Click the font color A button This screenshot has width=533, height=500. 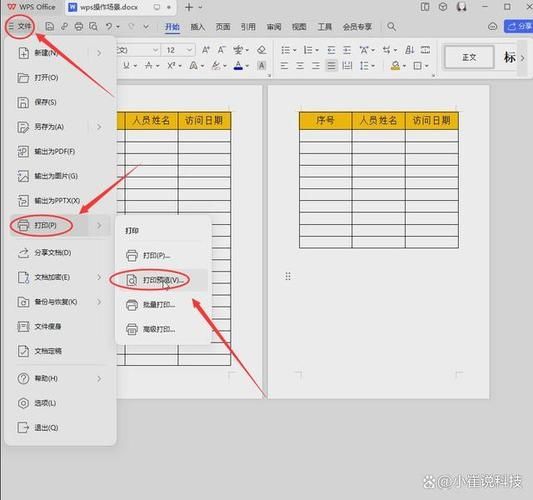point(239,66)
